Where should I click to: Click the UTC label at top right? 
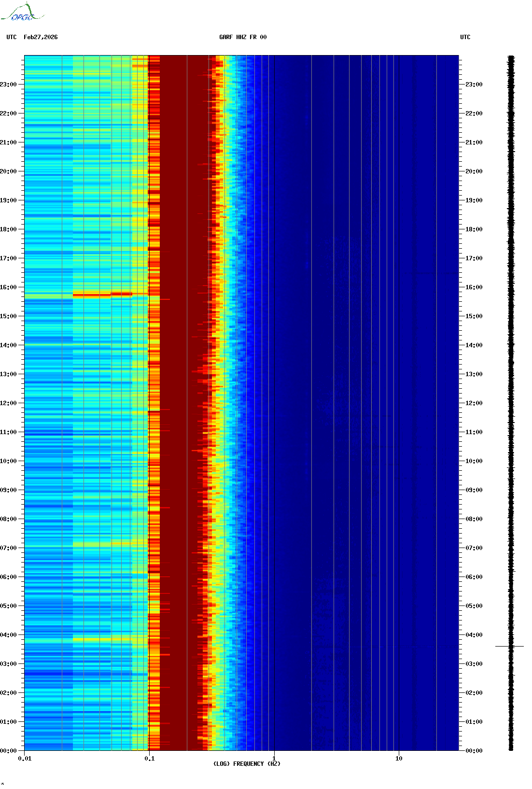(x=465, y=37)
